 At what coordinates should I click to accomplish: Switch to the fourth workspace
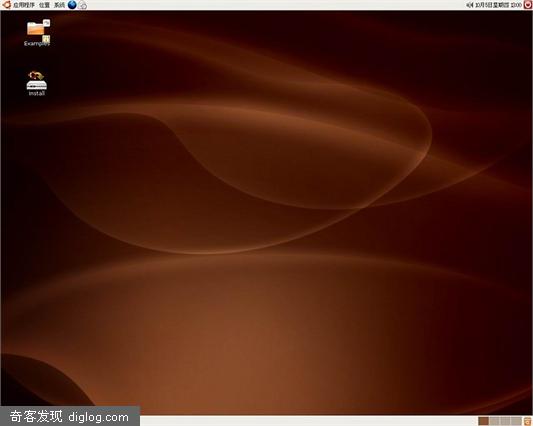click(516, 421)
